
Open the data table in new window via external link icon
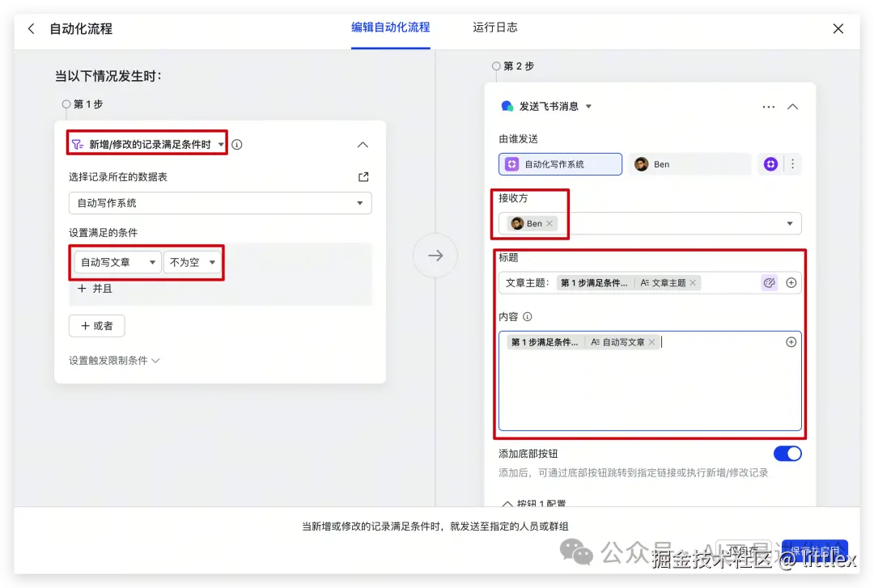pos(363,176)
